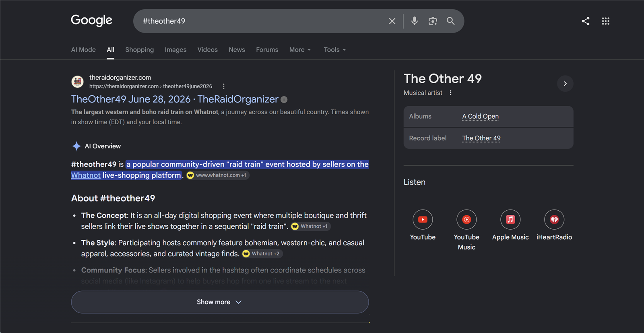This screenshot has height=333, width=644.
Task: Open The Other 49 record label link
Action: tap(481, 138)
